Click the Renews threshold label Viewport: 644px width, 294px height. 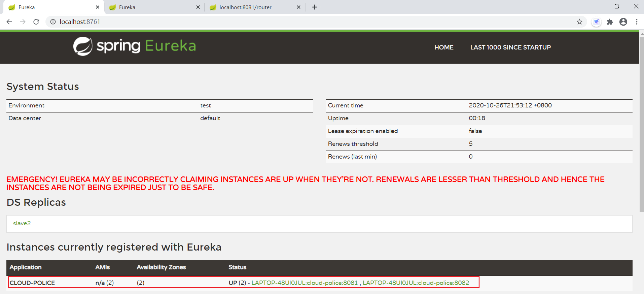pos(353,144)
